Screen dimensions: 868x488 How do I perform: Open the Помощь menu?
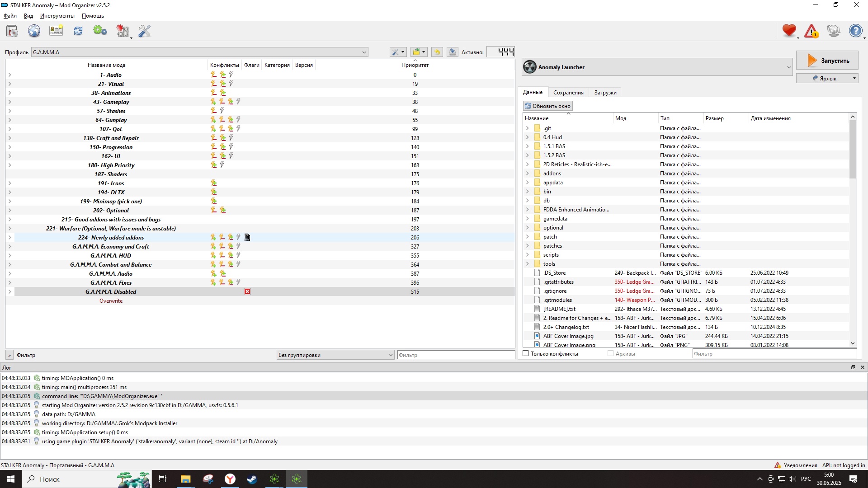[93, 16]
